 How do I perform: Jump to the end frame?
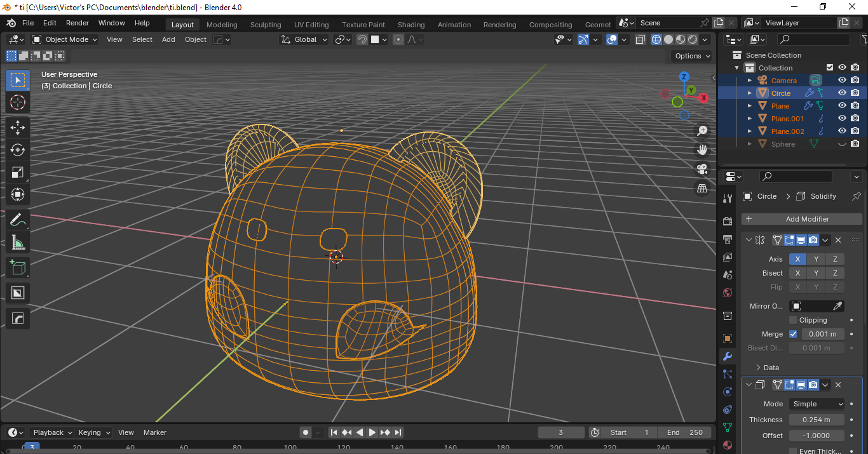click(398, 432)
